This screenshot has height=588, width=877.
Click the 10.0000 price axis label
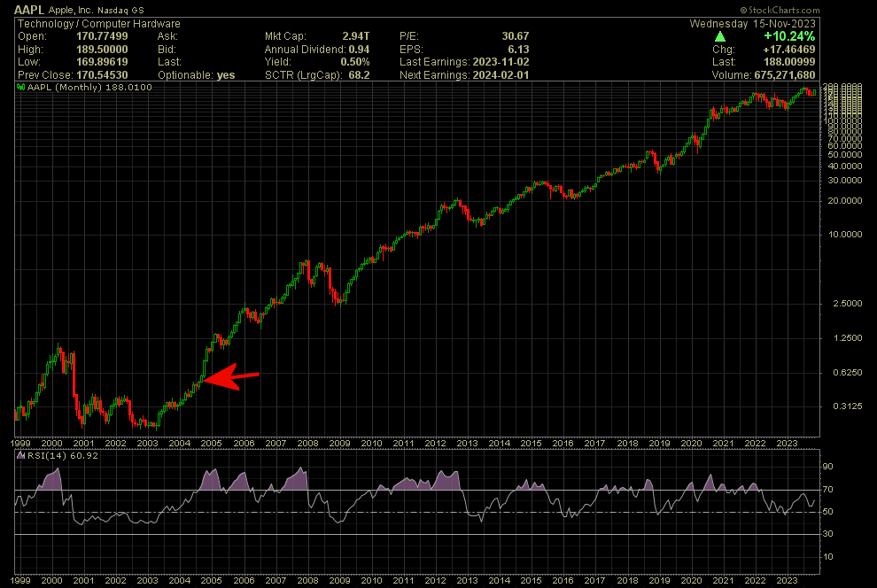[x=844, y=234]
